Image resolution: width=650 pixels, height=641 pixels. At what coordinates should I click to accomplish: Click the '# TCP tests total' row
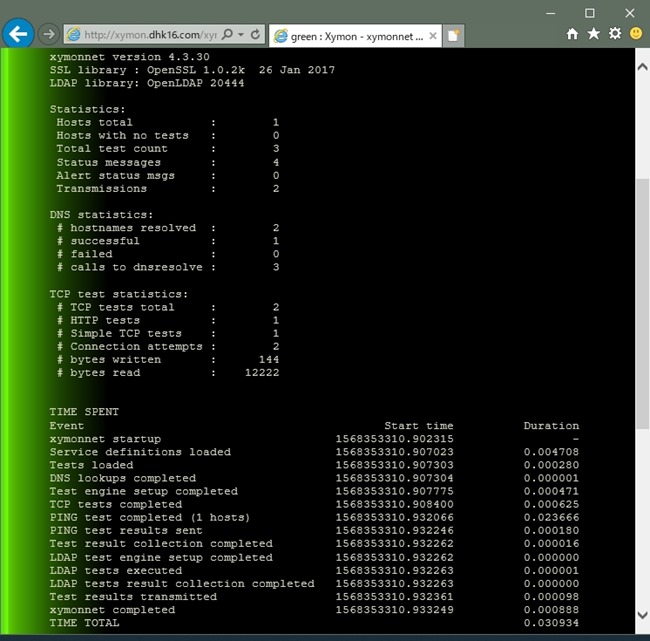pos(168,307)
